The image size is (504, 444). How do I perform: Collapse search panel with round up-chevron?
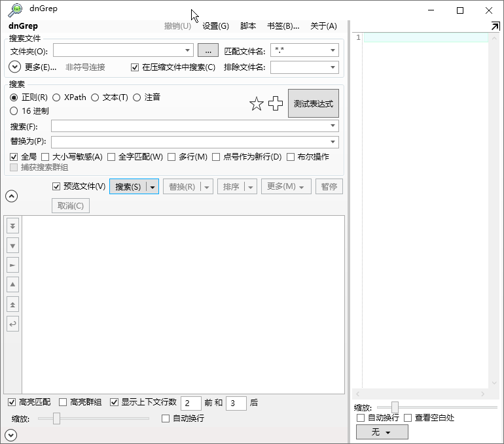pyautogui.click(x=11, y=196)
